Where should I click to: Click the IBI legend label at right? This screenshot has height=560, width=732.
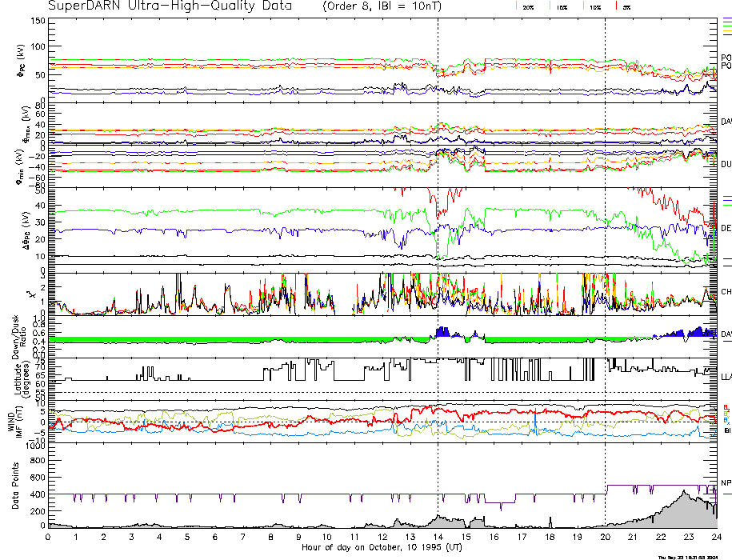[x=726, y=430]
